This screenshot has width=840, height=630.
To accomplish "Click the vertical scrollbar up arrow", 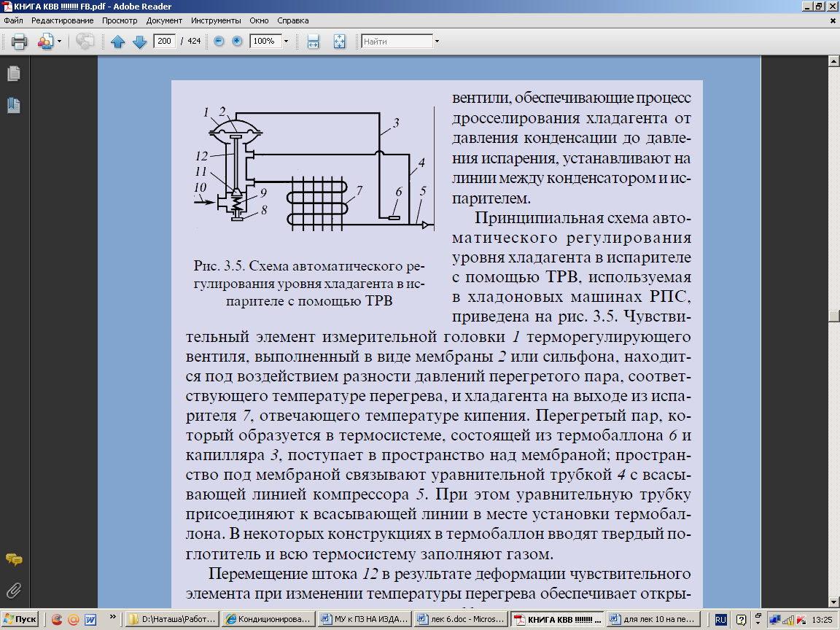I will pyautogui.click(x=833, y=61).
